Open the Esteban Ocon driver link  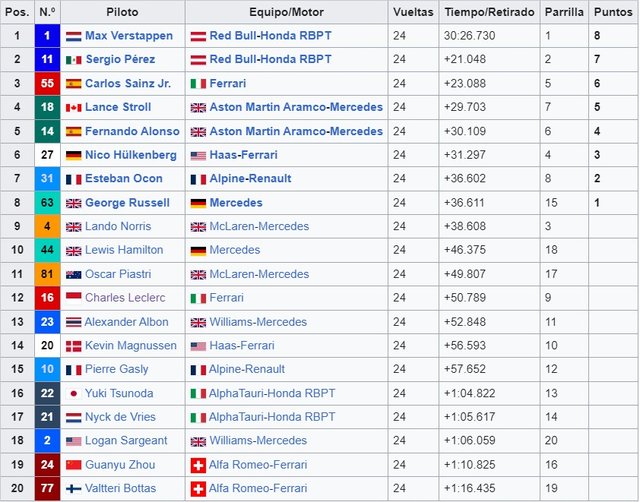124,179
